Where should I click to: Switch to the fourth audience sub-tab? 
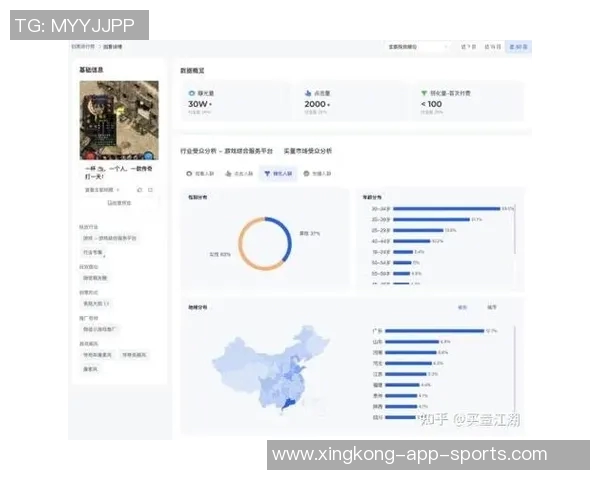point(317,173)
